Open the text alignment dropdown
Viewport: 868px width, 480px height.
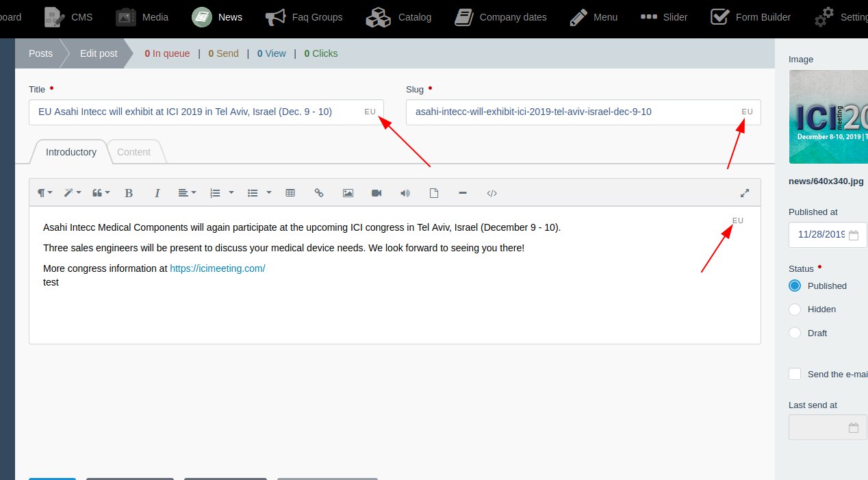pos(187,193)
